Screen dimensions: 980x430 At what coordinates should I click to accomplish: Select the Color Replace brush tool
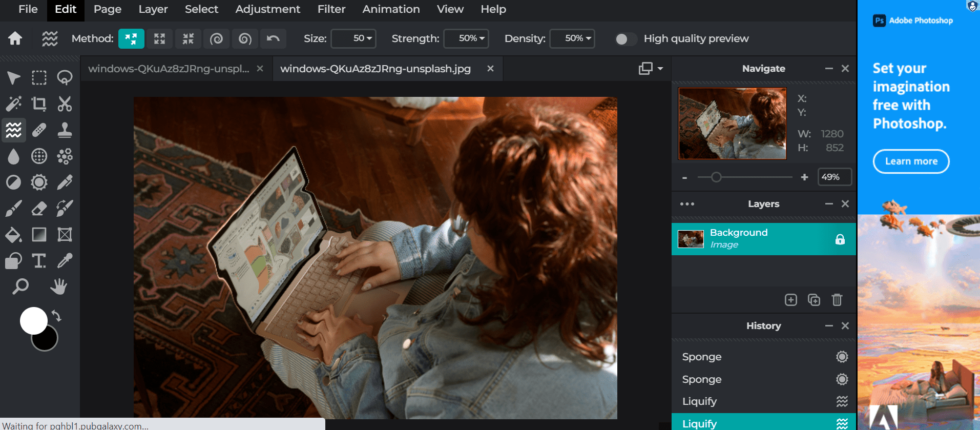point(65,209)
